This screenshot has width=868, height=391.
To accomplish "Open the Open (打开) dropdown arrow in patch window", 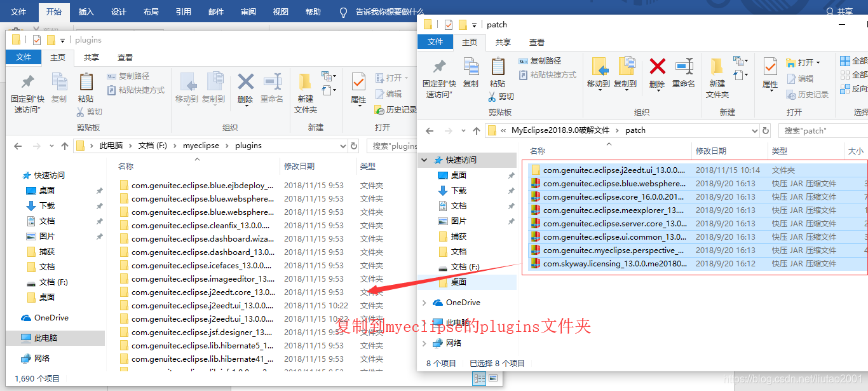I will click(818, 62).
